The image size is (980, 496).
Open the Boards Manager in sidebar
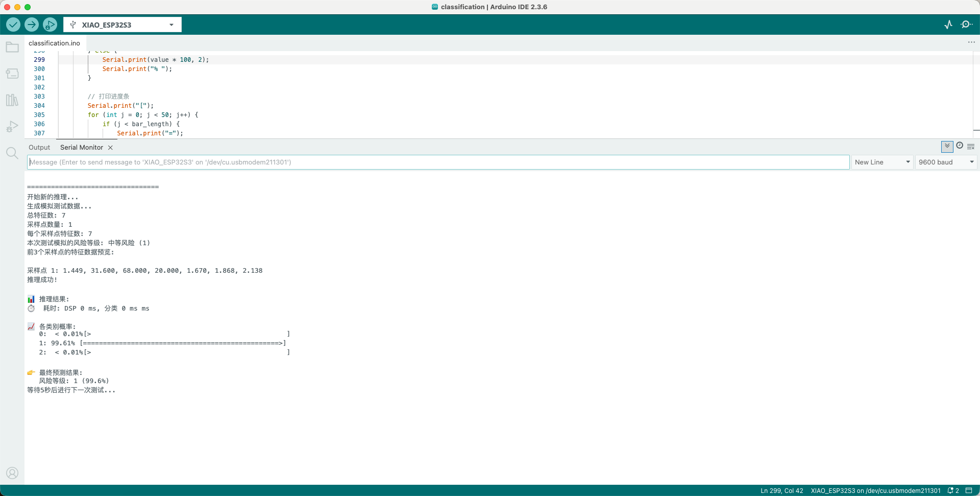[12, 74]
